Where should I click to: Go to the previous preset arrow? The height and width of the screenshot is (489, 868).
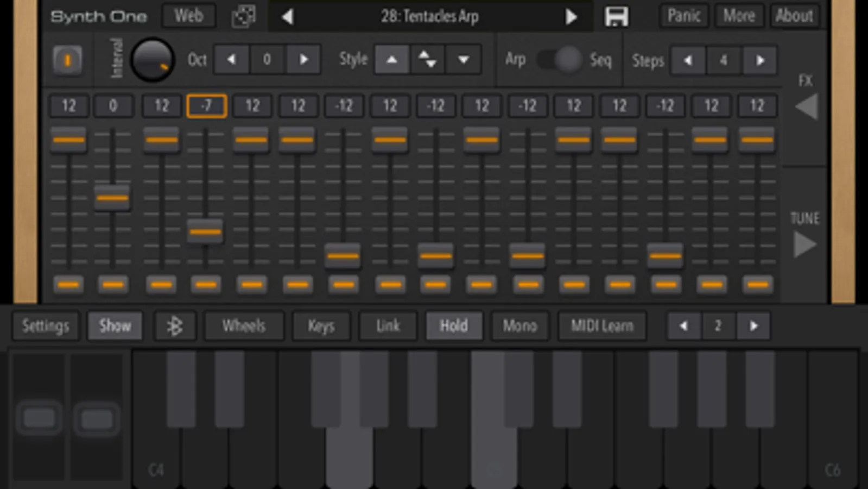pyautogui.click(x=288, y=17)
